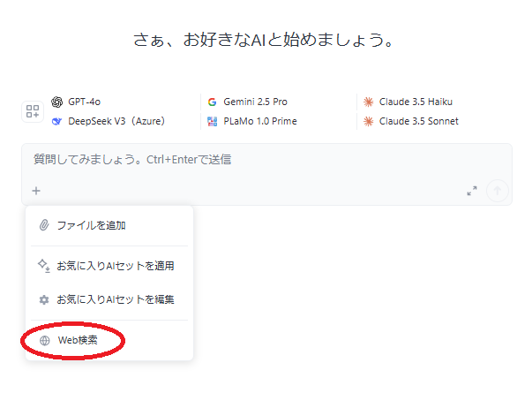Click the PLaMo logo icon
This screenshot has height=393, width=532.
click(212, 121)
